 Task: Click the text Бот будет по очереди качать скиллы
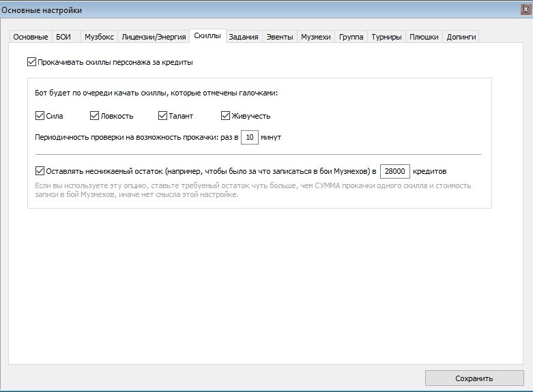156,93
